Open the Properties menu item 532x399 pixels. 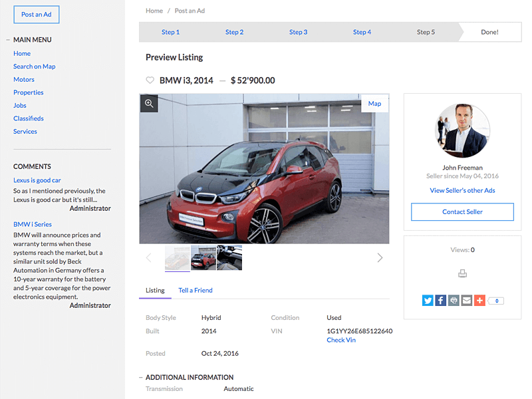tap(29, 92)
